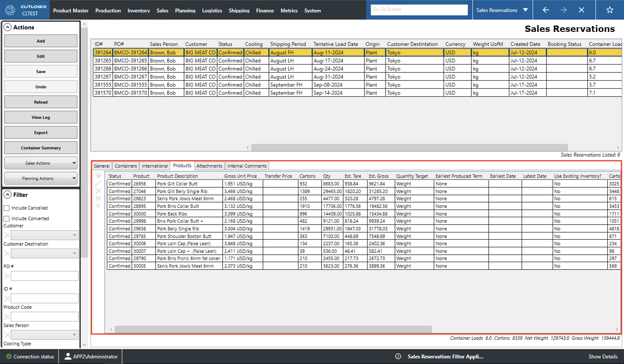Click the info icon in the status bar
The width and height of the screenshot is (624, 364).
(398, 356)
